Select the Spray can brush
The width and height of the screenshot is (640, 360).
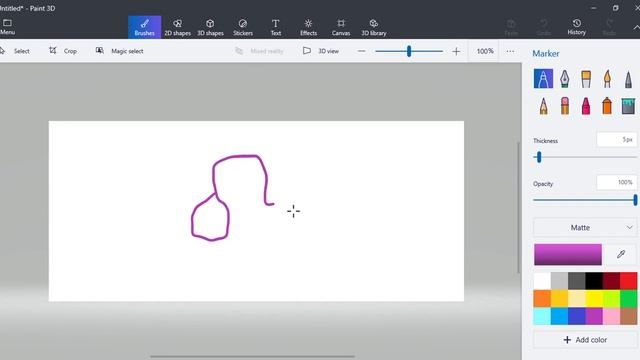click(x=607, y=106)
